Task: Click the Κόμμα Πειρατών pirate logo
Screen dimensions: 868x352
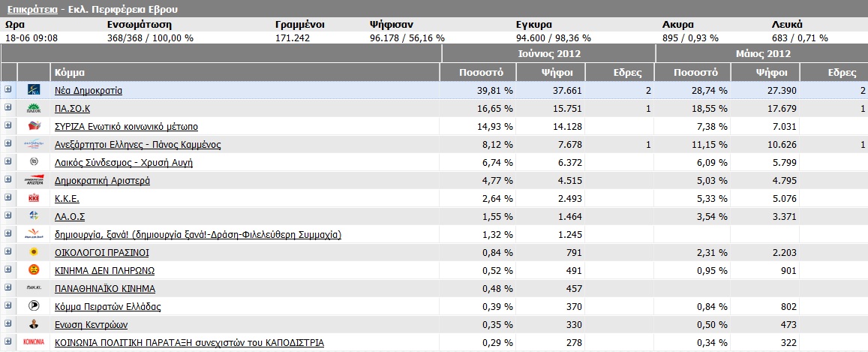Action: click(x=33, y=306)
